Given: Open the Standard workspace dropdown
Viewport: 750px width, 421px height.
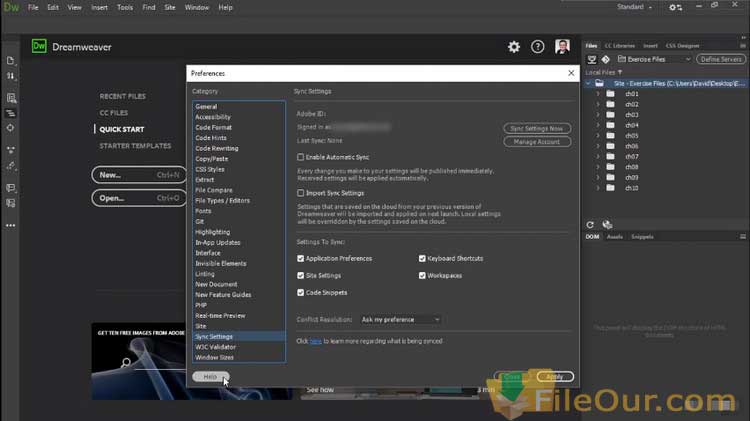Looking at the screenshot, I should click(635, 7).
